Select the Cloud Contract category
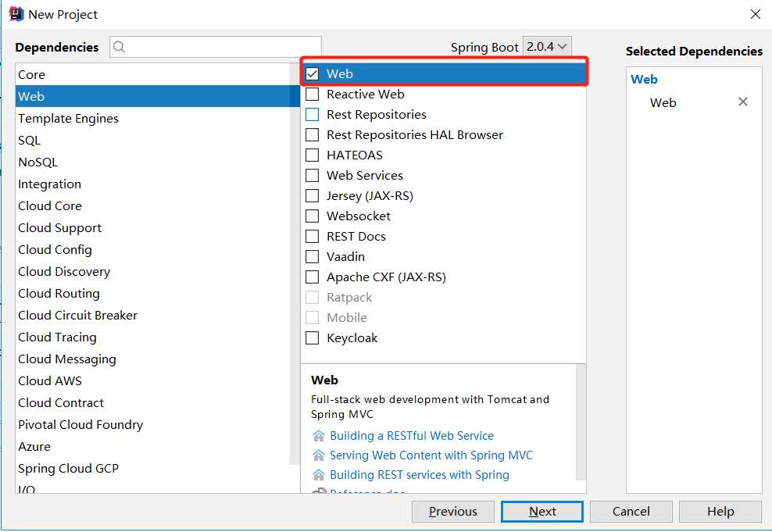Image resolution: width=772 pixels, height=532 pixels. pos(152,403)
